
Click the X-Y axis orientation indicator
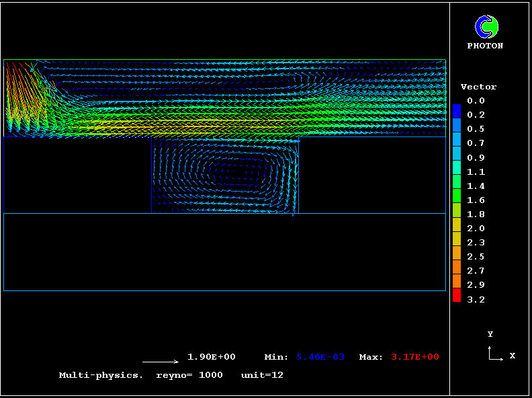click(496, 353)
